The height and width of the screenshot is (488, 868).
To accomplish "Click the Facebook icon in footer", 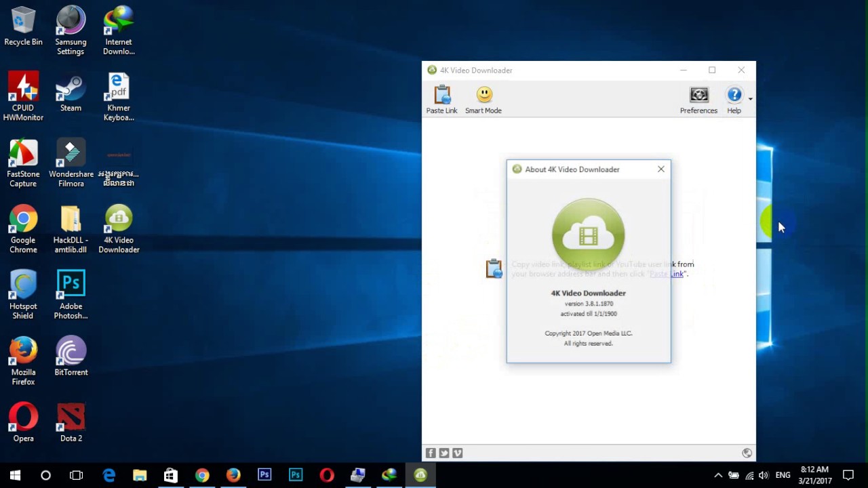I will [431, 453].
